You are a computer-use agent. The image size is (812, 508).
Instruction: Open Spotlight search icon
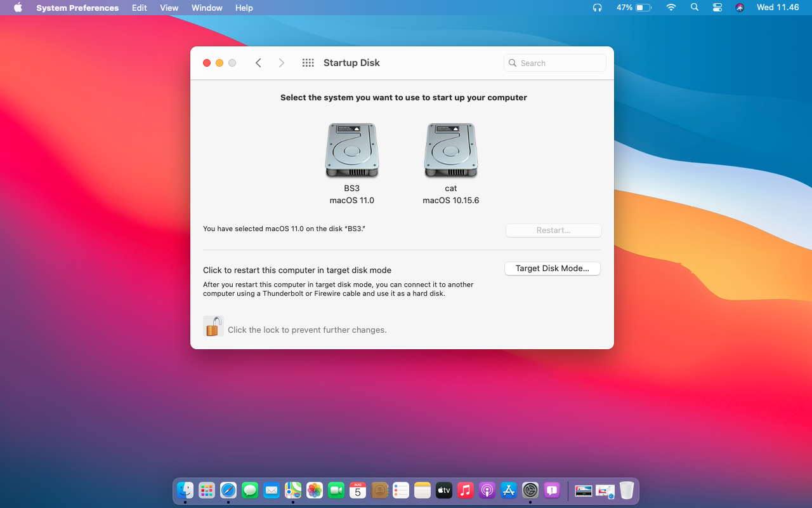click(695, 8)
